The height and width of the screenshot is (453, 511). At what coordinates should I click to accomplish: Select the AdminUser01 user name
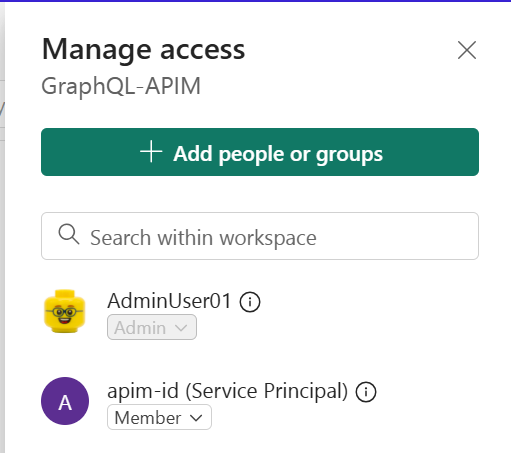[x=169, y=301]
